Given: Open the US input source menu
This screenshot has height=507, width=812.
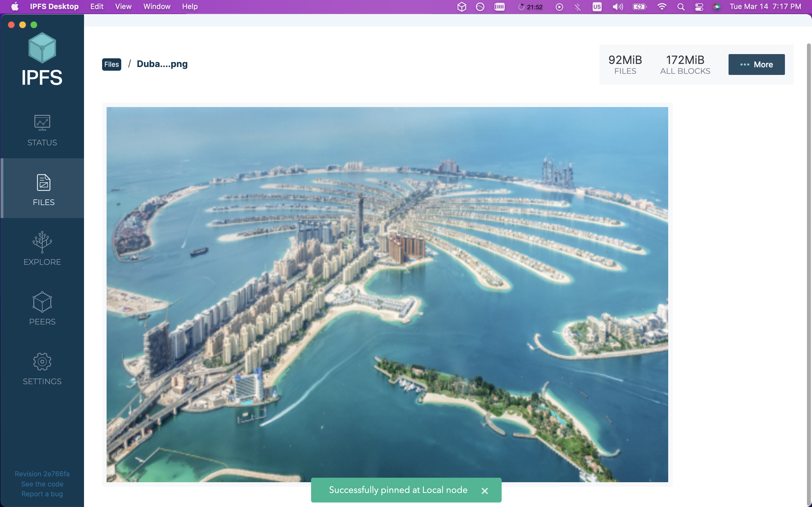Looking at the screenshot, I should coord(597,7).
